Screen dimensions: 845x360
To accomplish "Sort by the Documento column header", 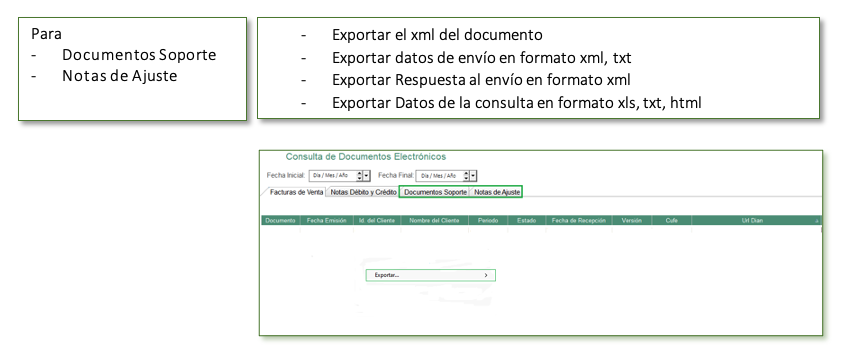I will 281,220.
